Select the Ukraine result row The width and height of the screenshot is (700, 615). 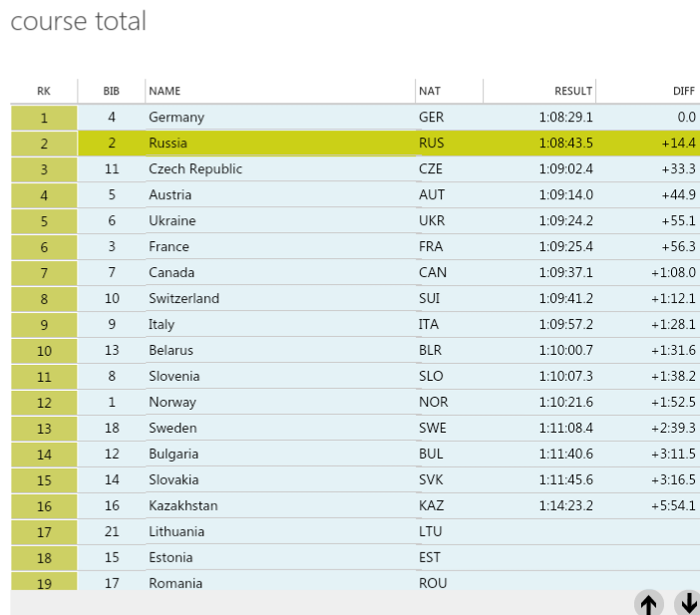tap(355, 221)
